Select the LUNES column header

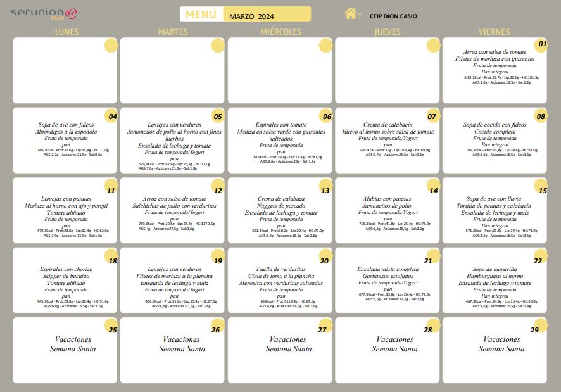(66, 32)
